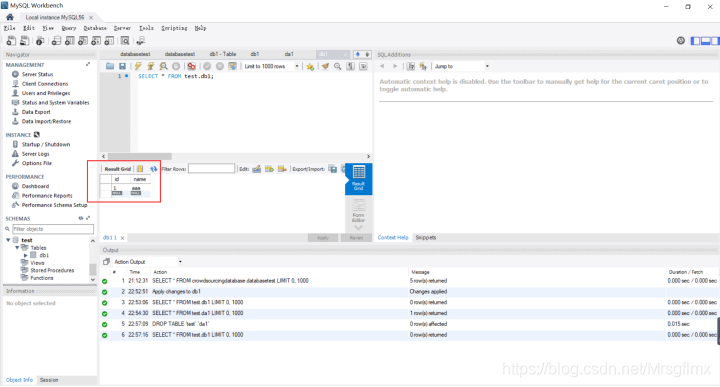Go to the Home screen tab
Image resolution: width=720 pixels, height=387 pixels.
[10, 17]
